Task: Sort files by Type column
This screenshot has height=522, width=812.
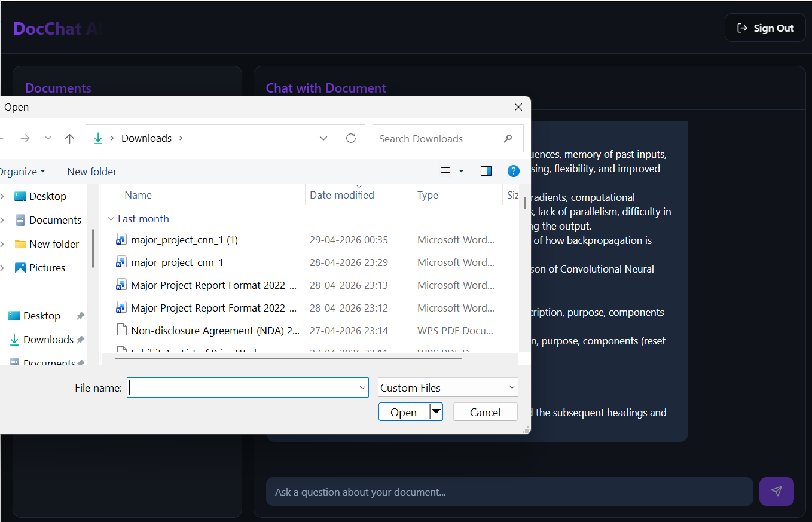Action: coord(428,195)
